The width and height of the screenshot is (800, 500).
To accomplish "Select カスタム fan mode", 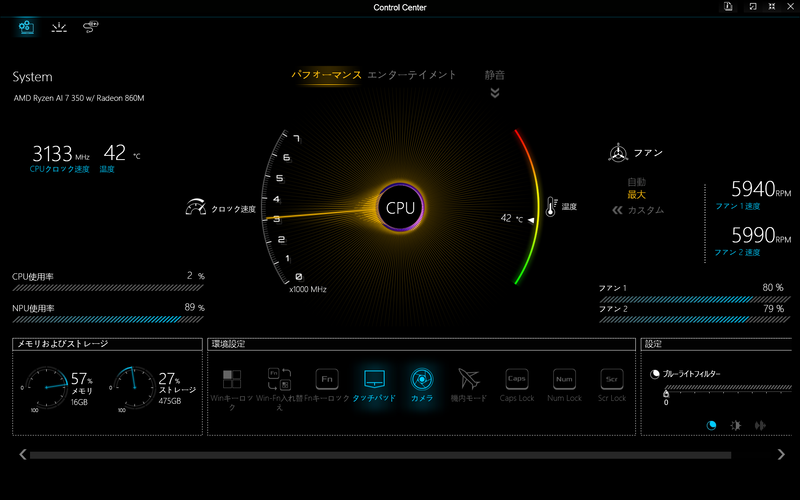I will coord(645,210).
